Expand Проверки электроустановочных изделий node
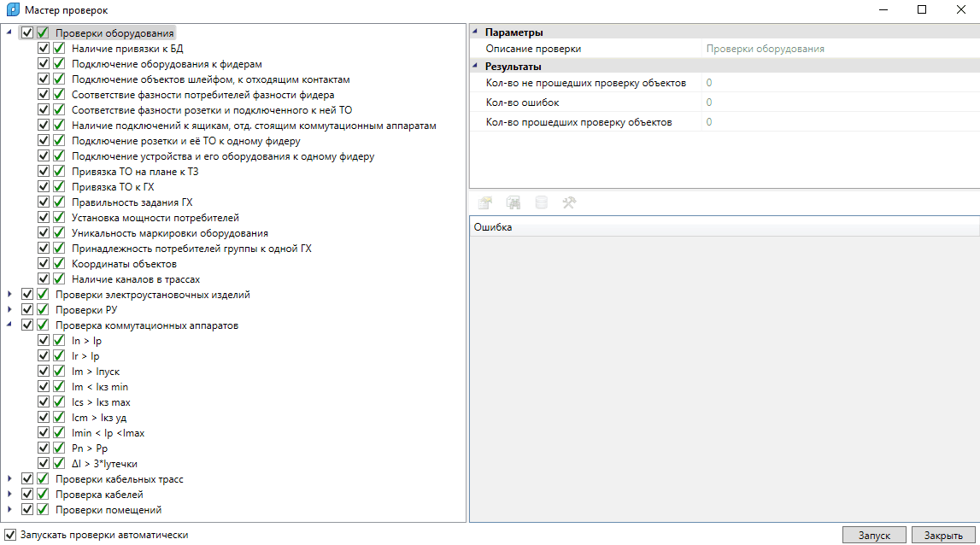980x545 pixels. 9,295
